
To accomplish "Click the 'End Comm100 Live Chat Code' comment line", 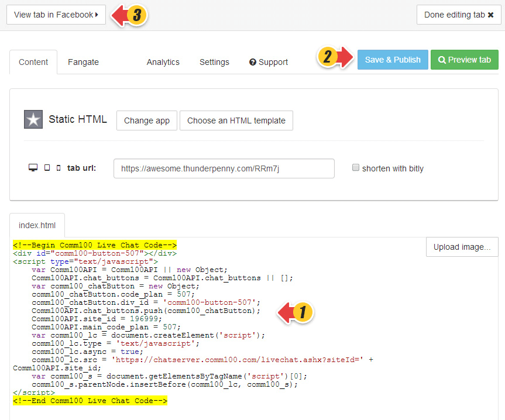I will 90,401.
